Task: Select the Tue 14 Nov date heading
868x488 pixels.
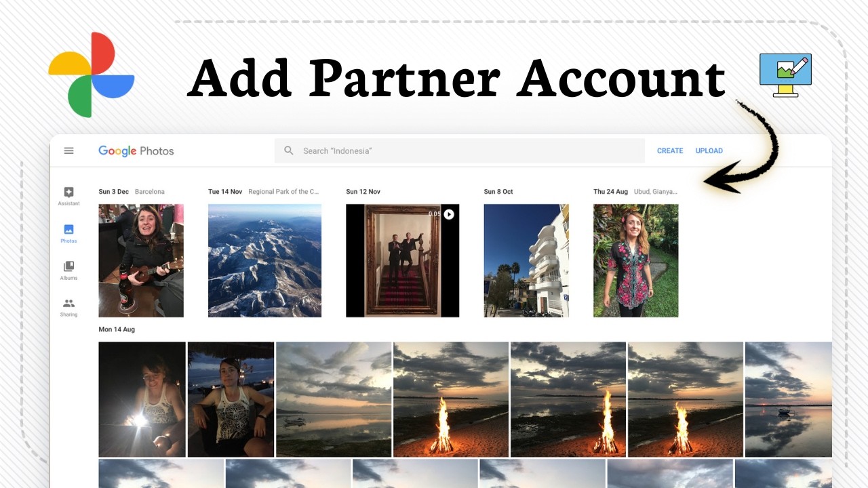Action: coord(225,192)
